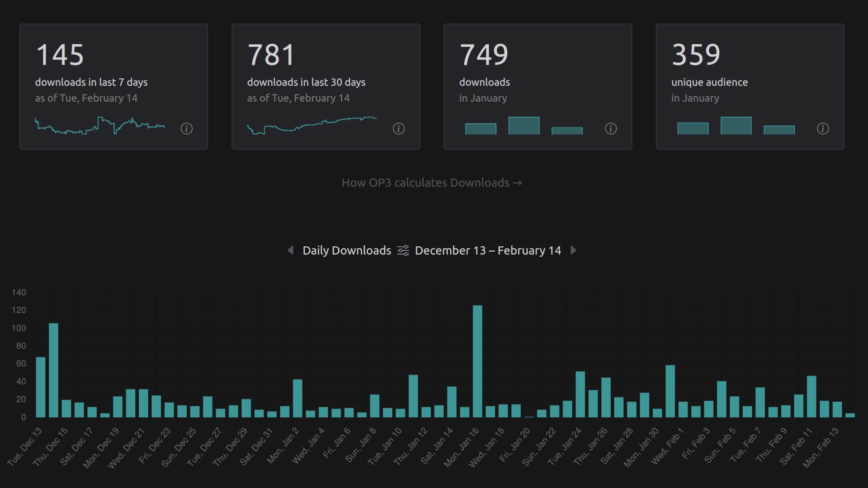Select the highest chart bar at Jan 16
The image size is (868, 488).
(477, 361)
